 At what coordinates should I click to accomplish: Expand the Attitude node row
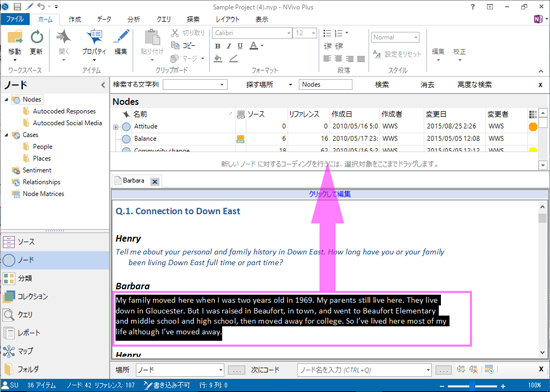pyautogui.click(x=116, y=127)
